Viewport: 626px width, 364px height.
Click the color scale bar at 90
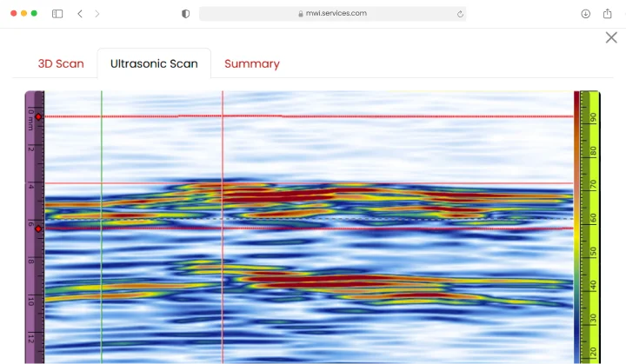click(x=589, y=117)
